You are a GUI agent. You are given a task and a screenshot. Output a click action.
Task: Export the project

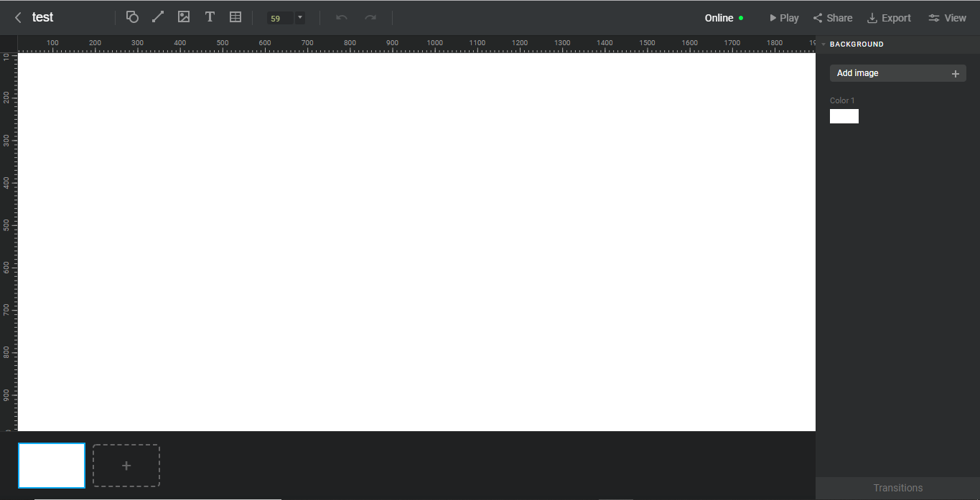889,18
